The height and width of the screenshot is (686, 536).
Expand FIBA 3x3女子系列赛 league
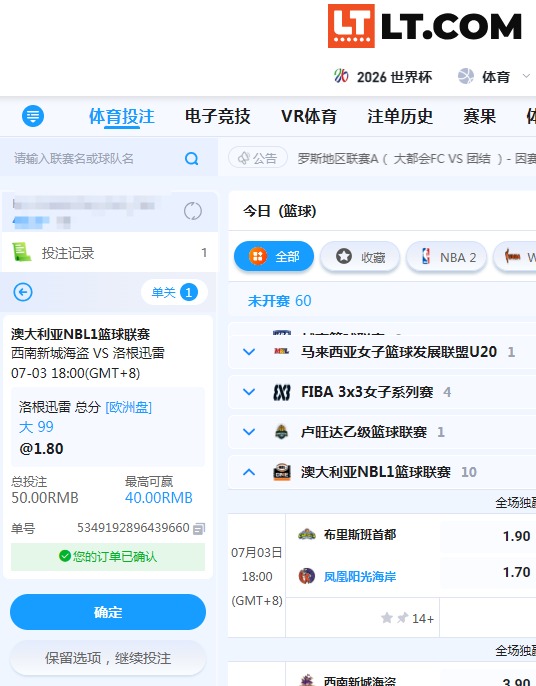(249, 392)
